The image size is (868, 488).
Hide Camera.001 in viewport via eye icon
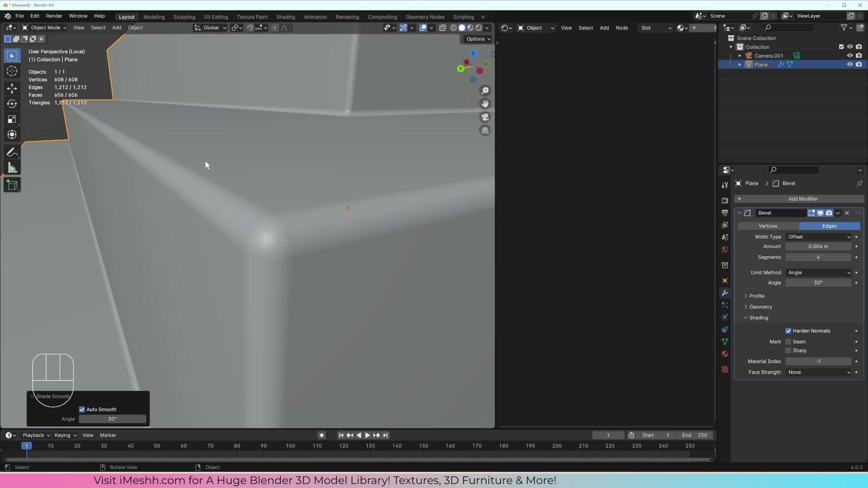(x=849, y=56)
